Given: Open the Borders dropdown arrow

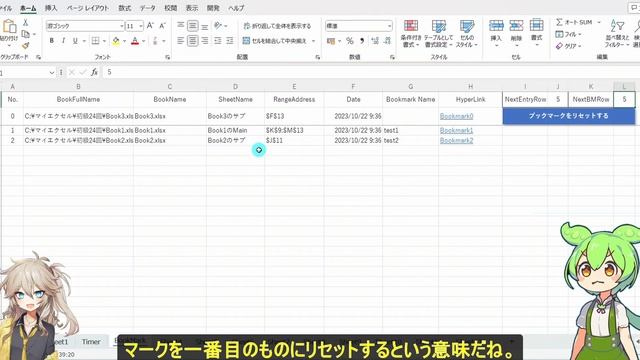Looking at the screenshot, I should (x=104, y=41).
